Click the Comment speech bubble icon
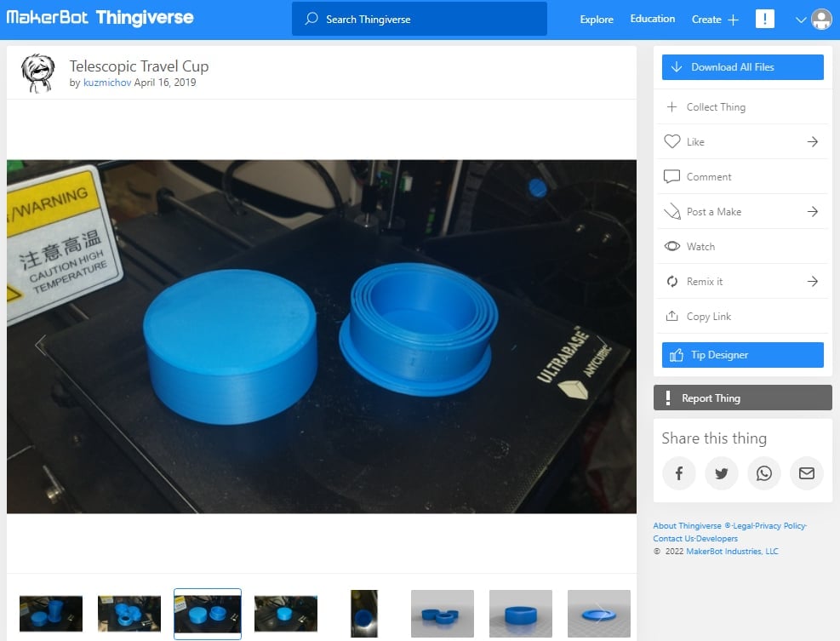The height and width of the screenshot is (641, 840). point(671,176)
